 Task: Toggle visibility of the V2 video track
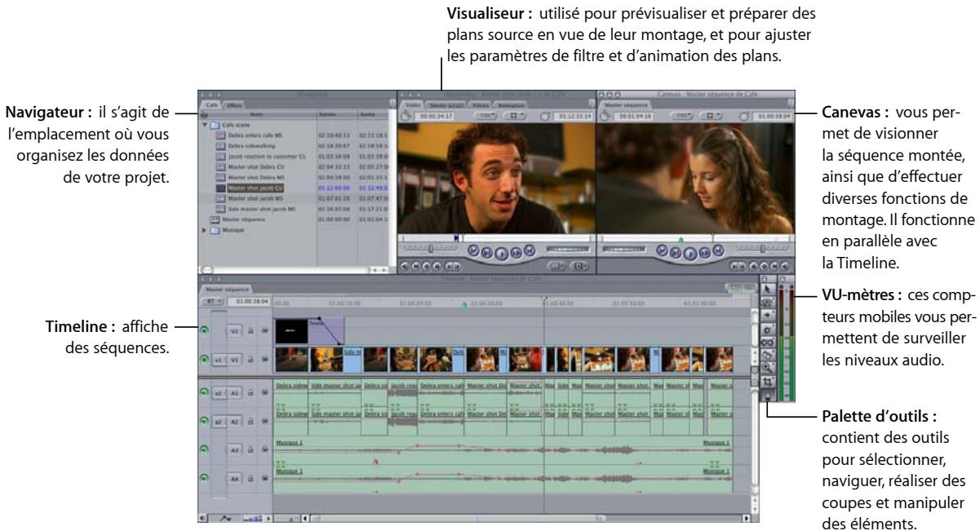pos(205,329)
